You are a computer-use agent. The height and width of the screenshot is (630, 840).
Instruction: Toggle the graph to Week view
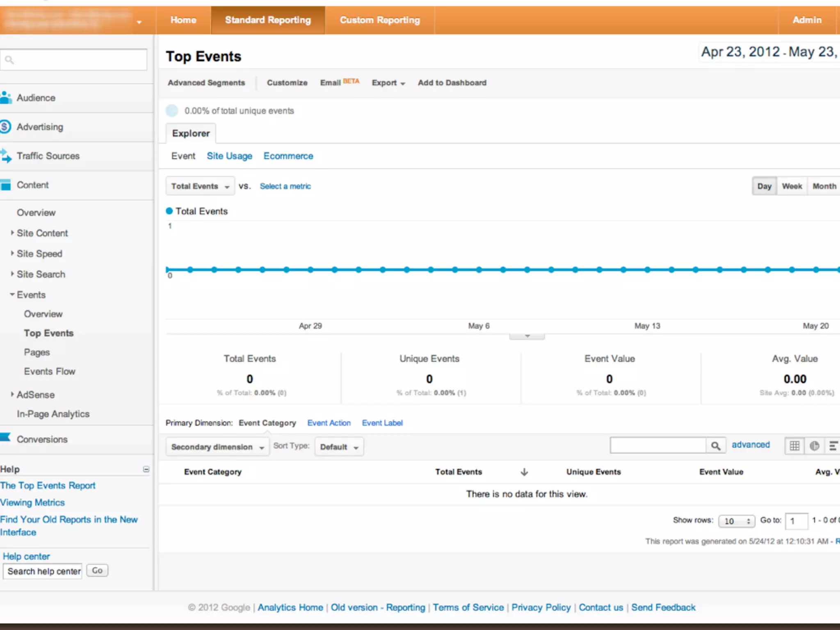tap(792, 186)
